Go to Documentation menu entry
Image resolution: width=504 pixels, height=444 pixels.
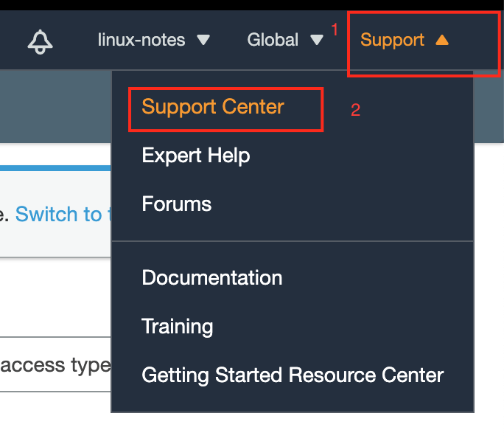211,278
